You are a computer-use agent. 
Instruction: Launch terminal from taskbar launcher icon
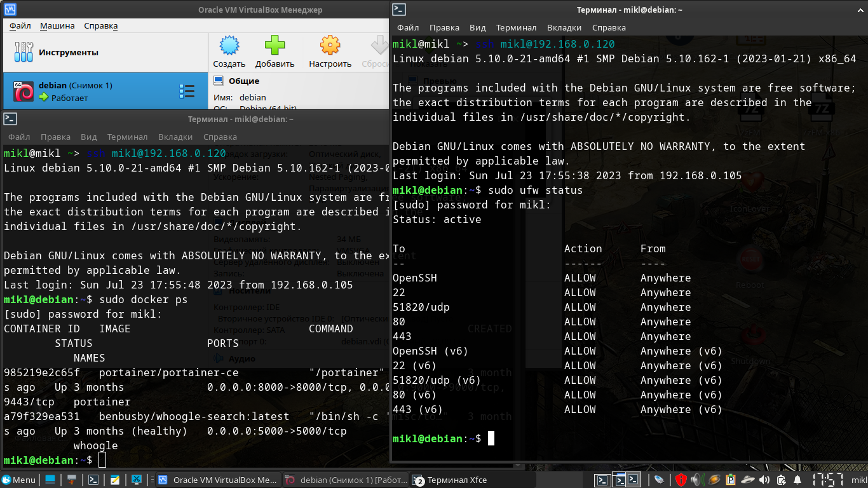click(x=93, y=480)
